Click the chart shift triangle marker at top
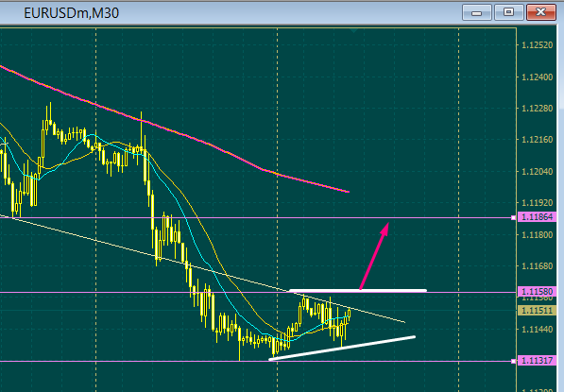 coord(354,31)
